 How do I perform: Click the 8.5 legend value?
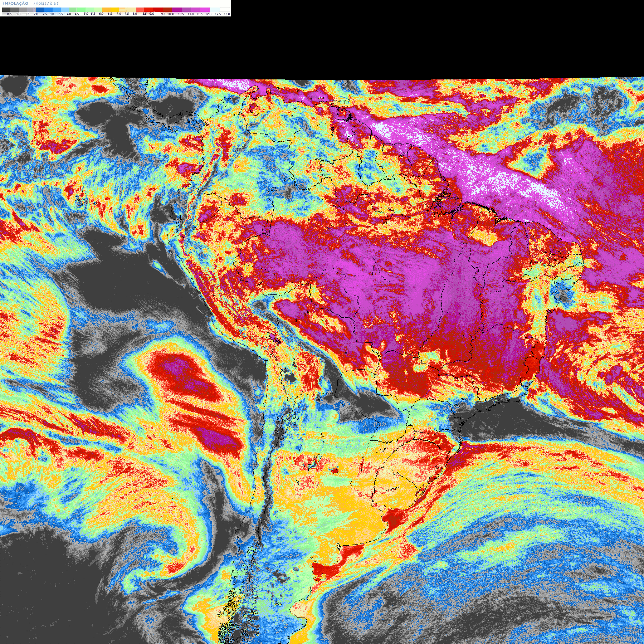145,14
